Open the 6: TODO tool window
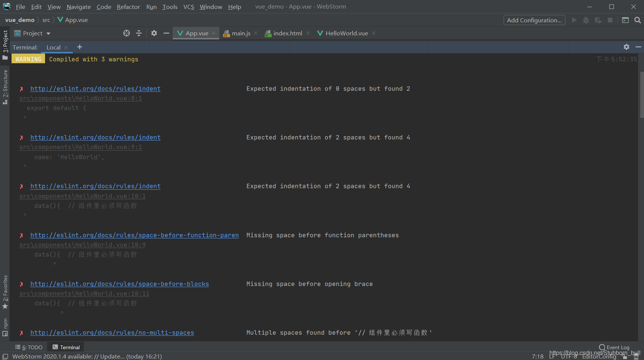Screen dimensions: 644x360 29,347
